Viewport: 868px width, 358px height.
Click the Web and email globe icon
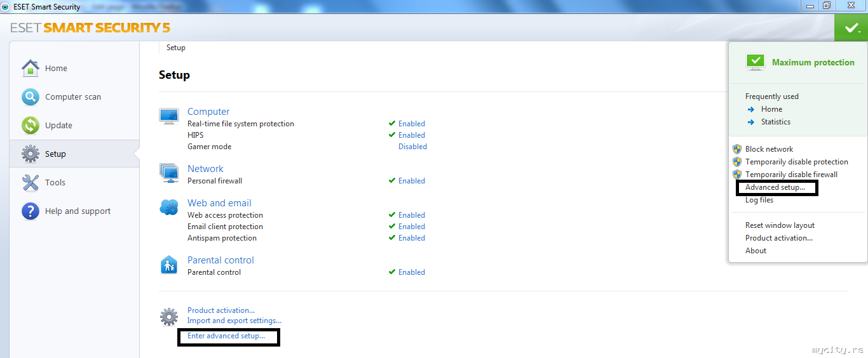[169, 208]
